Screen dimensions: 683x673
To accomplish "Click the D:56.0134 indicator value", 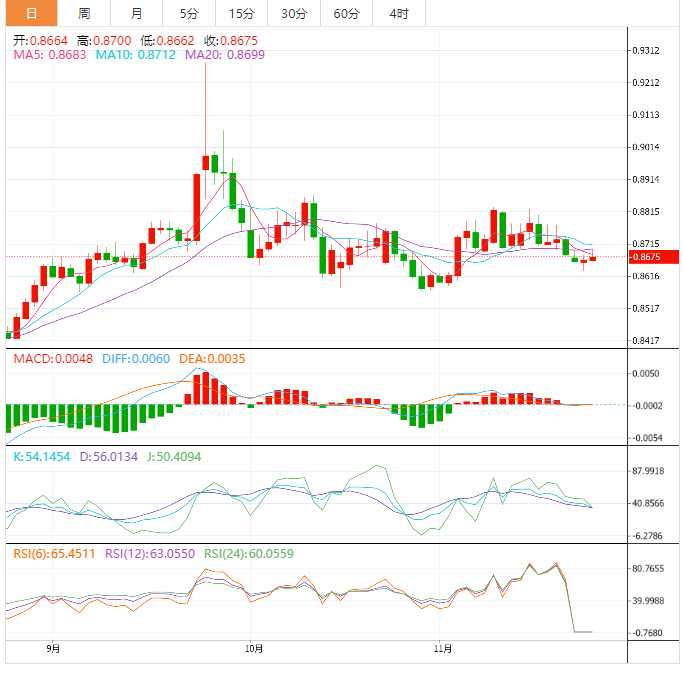I will (x=108, y=457).
